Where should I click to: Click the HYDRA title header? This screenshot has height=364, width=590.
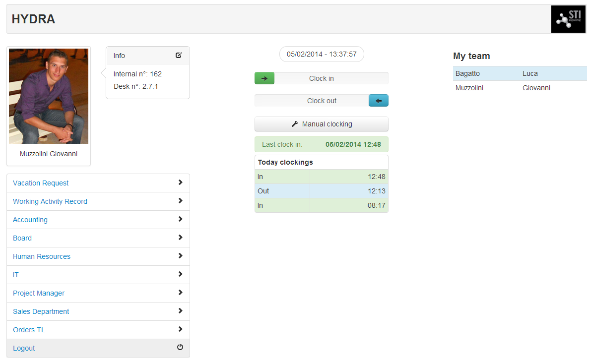(33, 19)
